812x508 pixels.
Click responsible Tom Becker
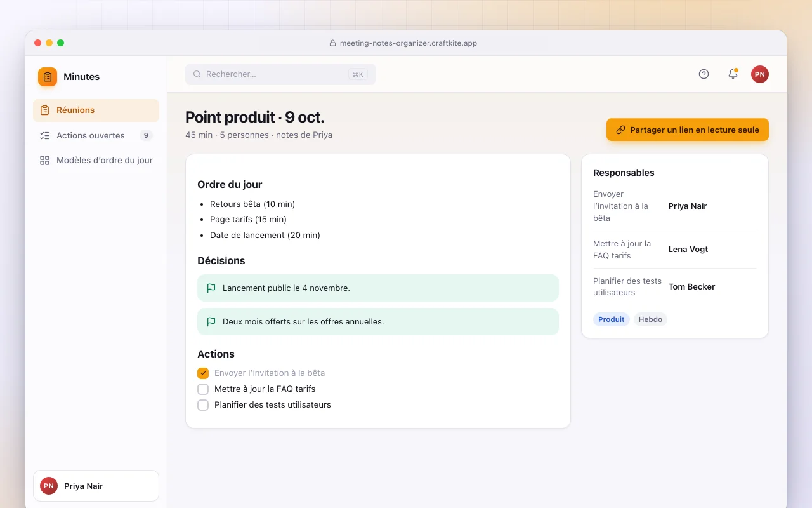point(691,287)
